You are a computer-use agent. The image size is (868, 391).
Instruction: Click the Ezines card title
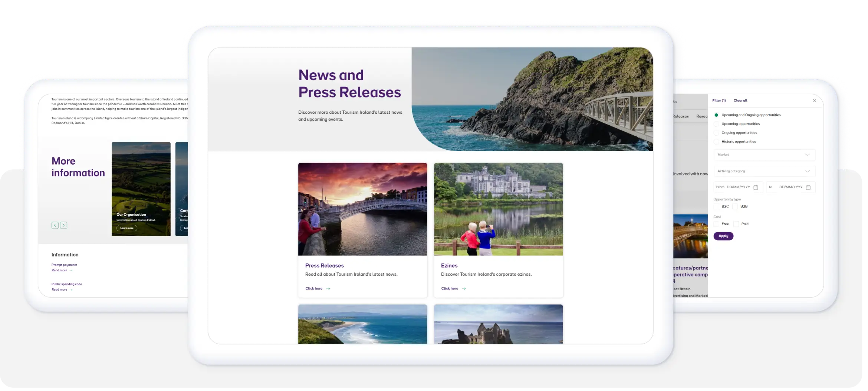[449, 266]
